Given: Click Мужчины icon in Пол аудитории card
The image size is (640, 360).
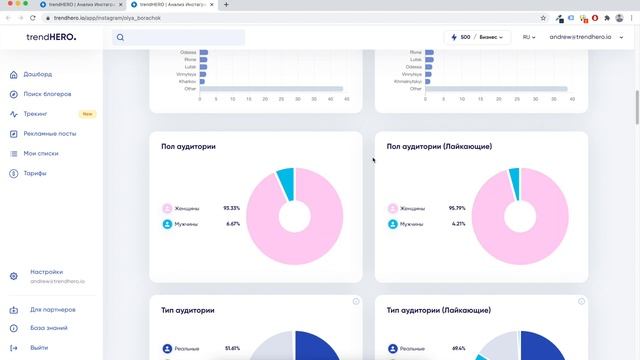Looking at the screenshot, I should [x=167, y=224].
